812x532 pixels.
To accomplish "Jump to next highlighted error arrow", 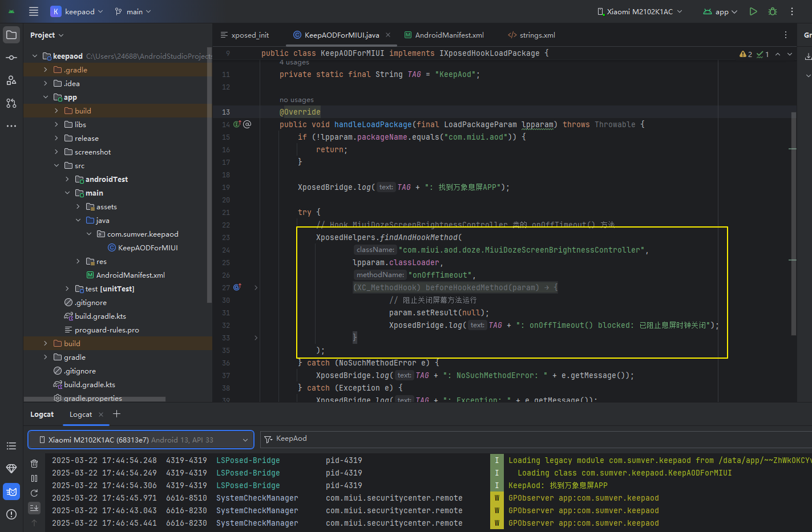I will click(790, 54).
